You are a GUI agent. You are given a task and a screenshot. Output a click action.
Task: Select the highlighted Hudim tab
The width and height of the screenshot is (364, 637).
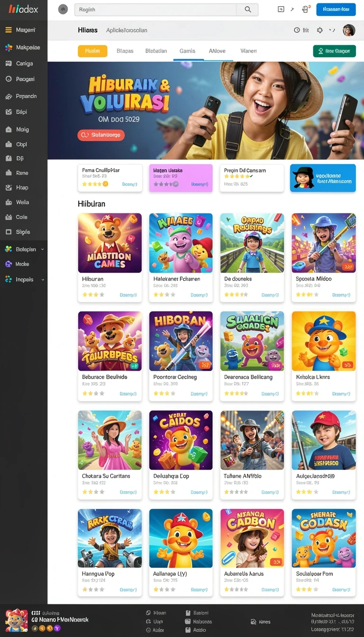tap(92, 51)
